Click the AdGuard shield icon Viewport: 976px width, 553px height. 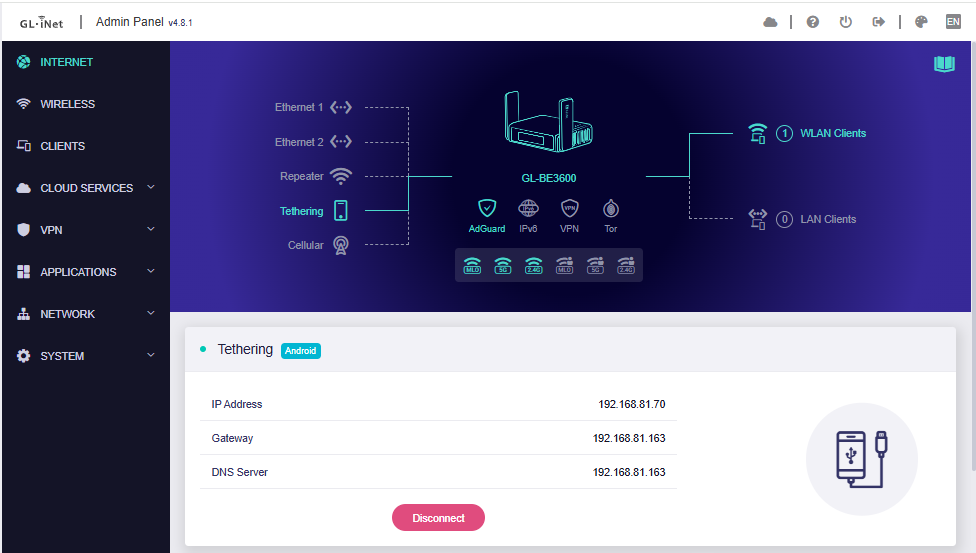tap(487, 209)
